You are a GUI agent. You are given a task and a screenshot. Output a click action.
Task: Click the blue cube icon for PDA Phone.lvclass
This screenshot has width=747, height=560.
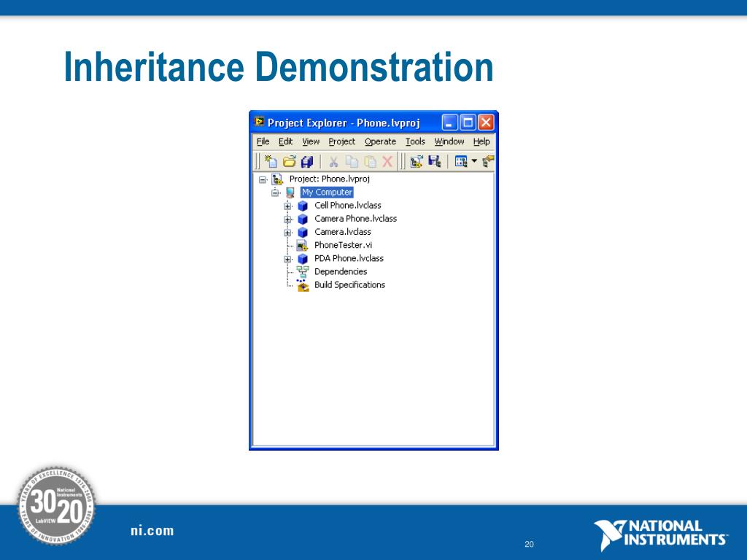303,259
